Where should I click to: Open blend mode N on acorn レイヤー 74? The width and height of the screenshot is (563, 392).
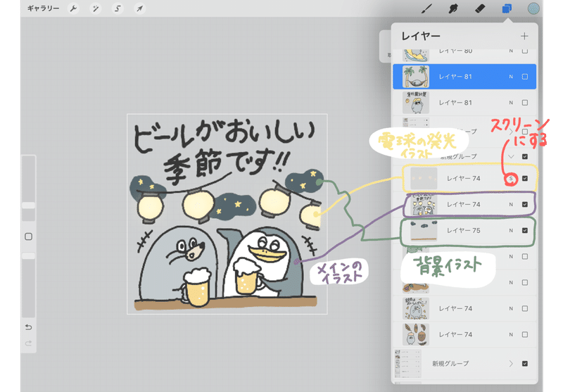[511, 334]
